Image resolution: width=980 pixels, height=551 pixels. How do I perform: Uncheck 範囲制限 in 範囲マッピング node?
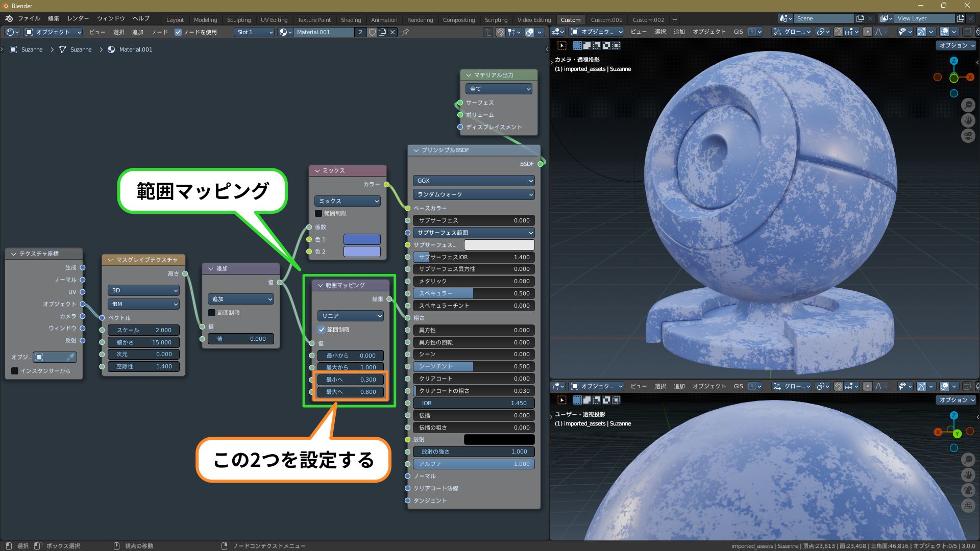coord(322,330)
